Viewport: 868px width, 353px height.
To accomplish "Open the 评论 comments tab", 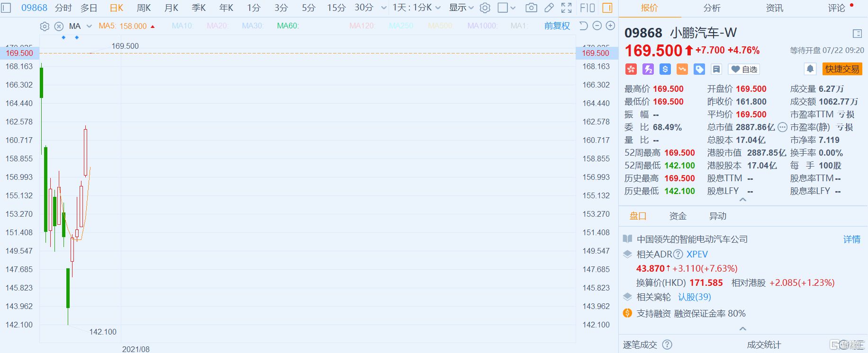I will coord(837,8).
